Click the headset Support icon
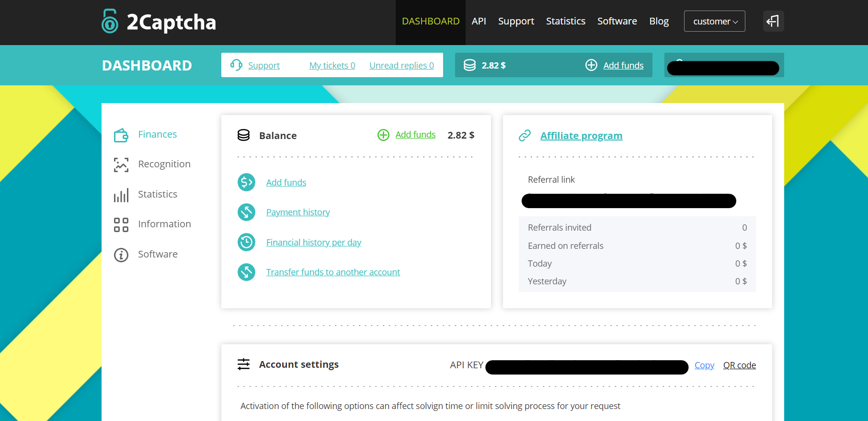868x421 pixels. 236,65
